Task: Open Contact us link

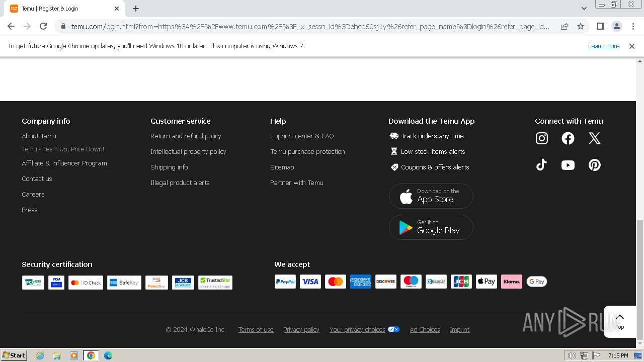Action: (37, 178)
